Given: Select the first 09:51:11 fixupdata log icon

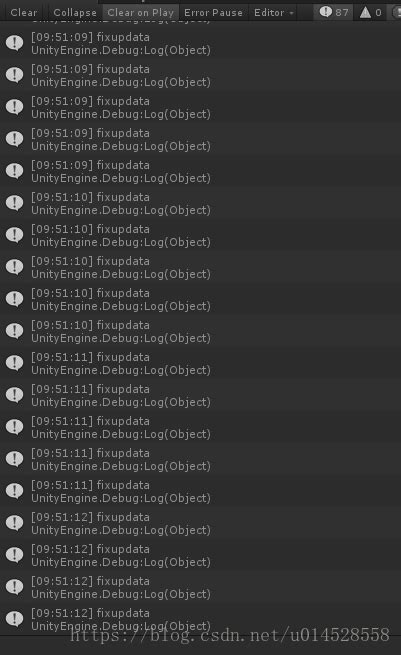Looking at the screenshot, I should [x=15, y=363].
